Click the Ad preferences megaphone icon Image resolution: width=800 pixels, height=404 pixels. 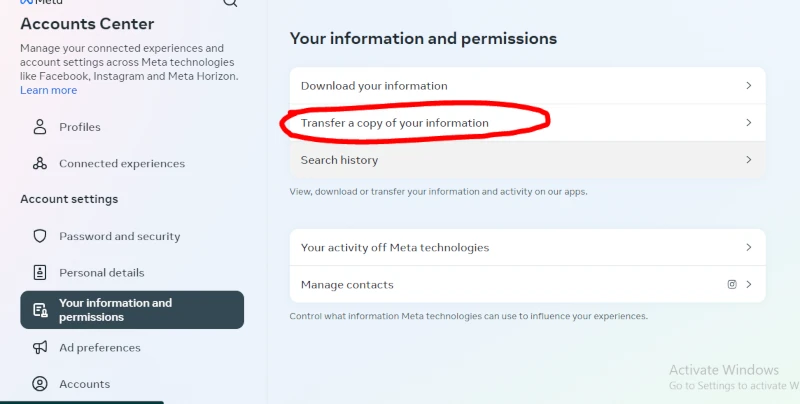[40, 348]
